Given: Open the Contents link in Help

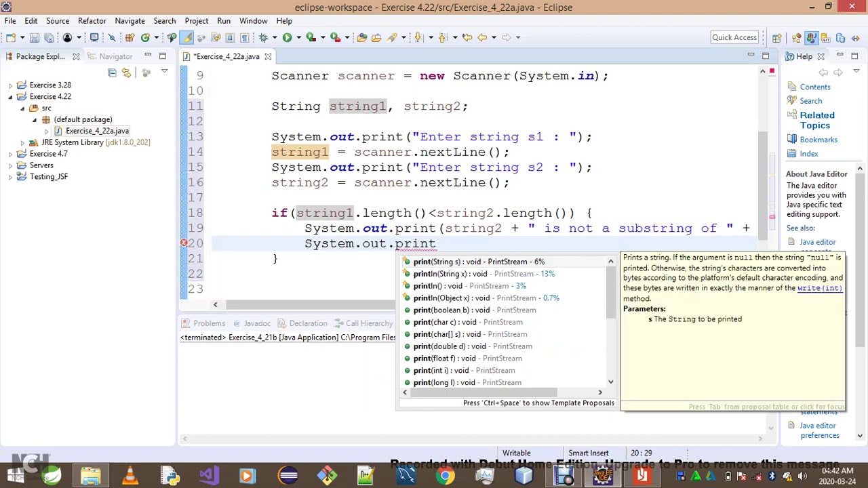Looking at the screenshot, I should pyautogui.click(x=814, y=87).
